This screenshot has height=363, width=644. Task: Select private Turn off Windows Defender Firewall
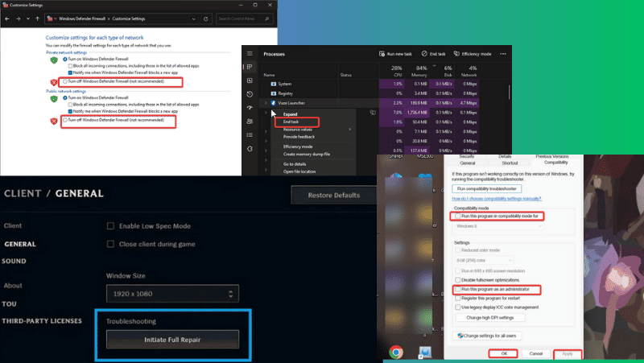[65, 82]
